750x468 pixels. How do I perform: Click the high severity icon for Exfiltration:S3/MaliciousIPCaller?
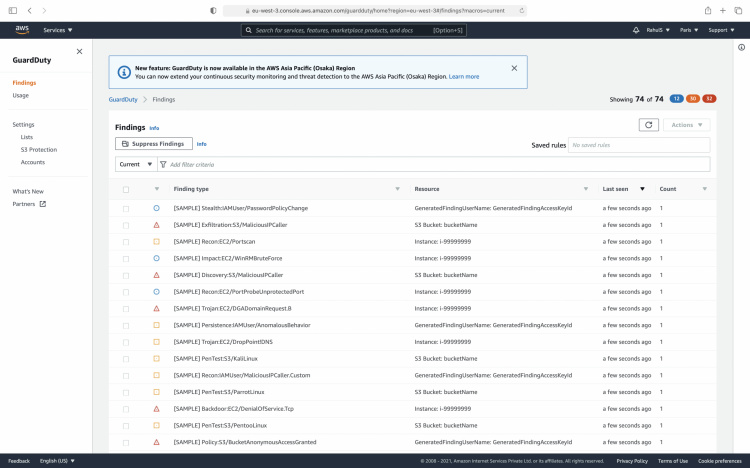click(x=156, y=225)
